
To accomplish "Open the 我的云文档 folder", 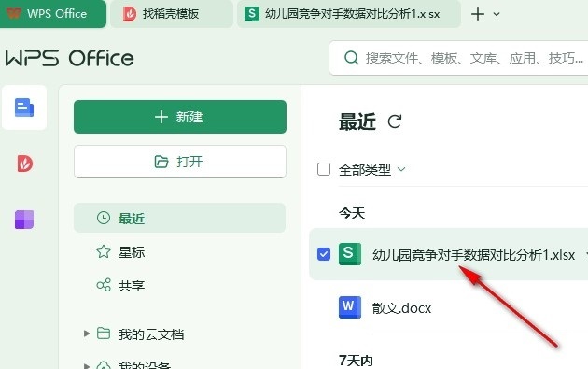I will click(x=151, y=334).
